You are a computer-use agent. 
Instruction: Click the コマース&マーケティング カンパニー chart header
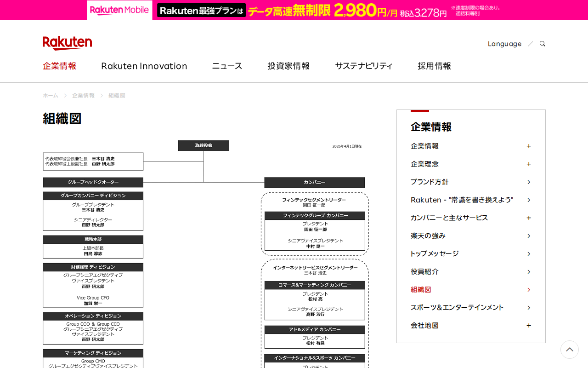click(x=315, y=285)
